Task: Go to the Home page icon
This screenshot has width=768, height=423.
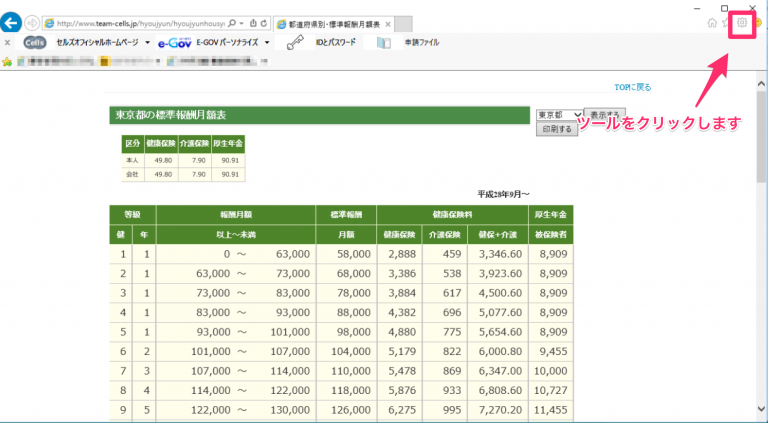Action: click(712, 23)
